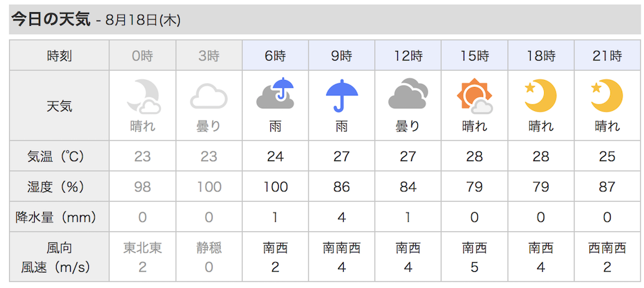Select the 15時 column header
Viewport: 644px width, 288px height.
475,55
